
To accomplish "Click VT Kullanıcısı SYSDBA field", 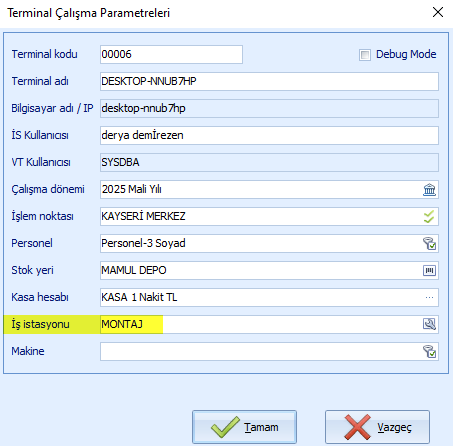I will [269, 162].
